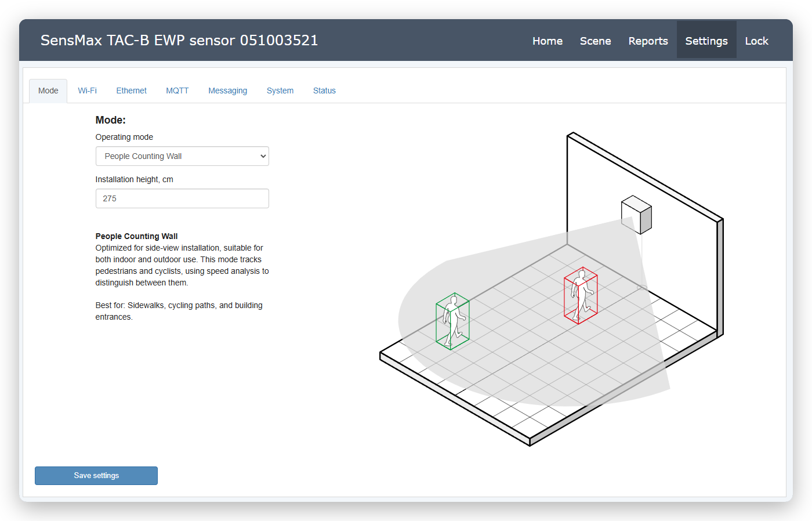This screenshot has height=521, width=812.
Task: Click the Mode: section heading
Action: [x=111, y=120]
